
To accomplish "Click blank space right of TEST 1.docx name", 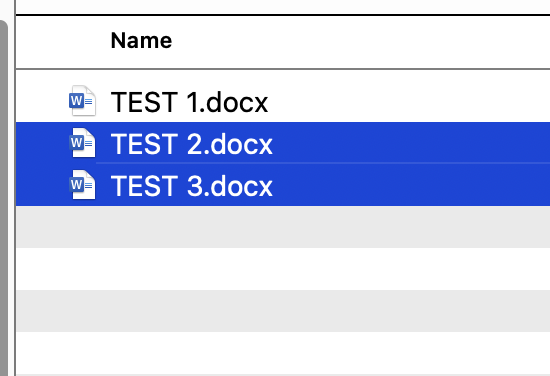I will click(x=409, y=102).
